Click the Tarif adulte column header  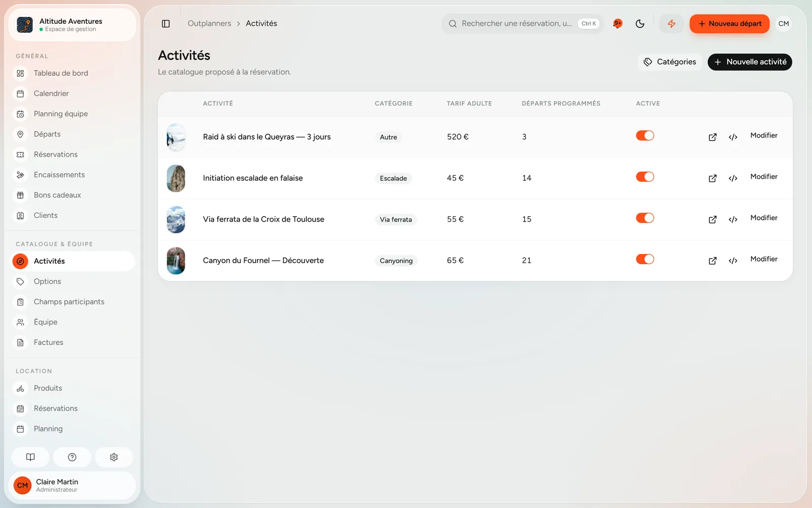point(469,104)
